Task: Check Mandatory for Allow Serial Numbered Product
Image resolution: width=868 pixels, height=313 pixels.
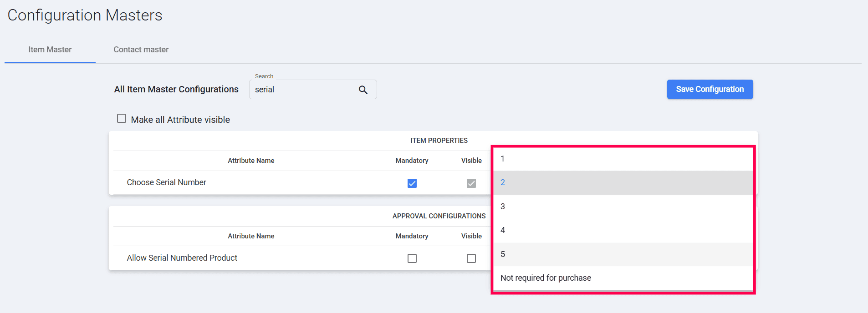Action: point(412,258)
